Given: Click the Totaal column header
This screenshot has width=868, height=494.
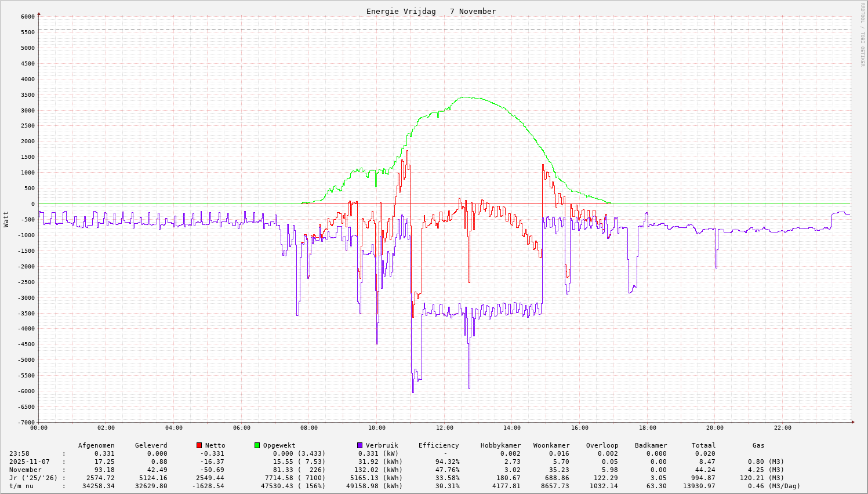Looking at the screenshot, I should [x=703, y=445].
